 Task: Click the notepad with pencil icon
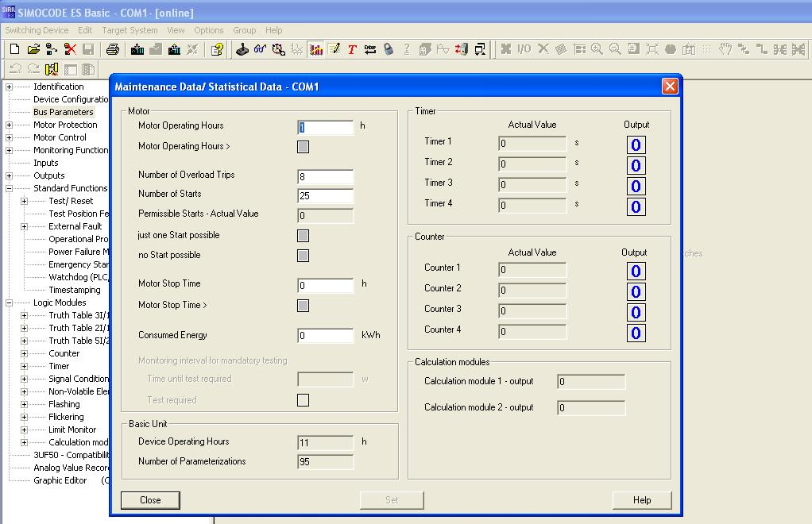[x=334, y=49]
